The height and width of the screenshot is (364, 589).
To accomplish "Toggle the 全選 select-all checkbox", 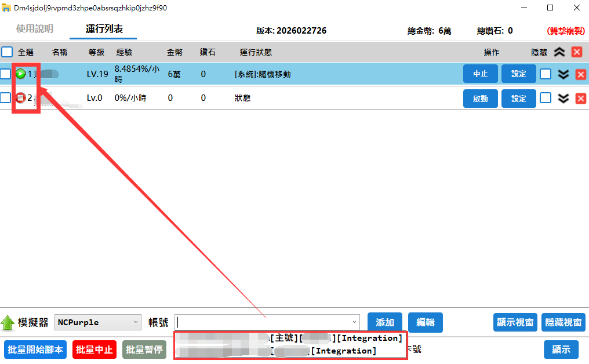I will (7, 52).
